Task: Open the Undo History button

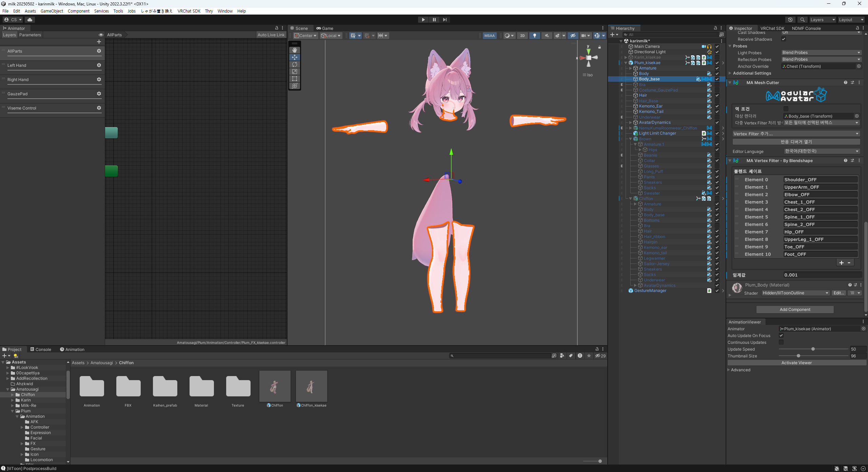Action: pyautogui.click(x=790, y=20)
